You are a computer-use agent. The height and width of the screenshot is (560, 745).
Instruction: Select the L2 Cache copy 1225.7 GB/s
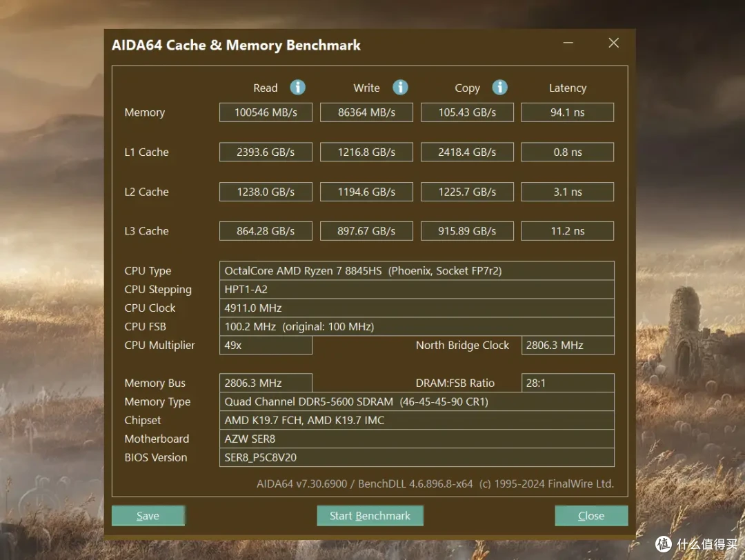click(467, 192)
